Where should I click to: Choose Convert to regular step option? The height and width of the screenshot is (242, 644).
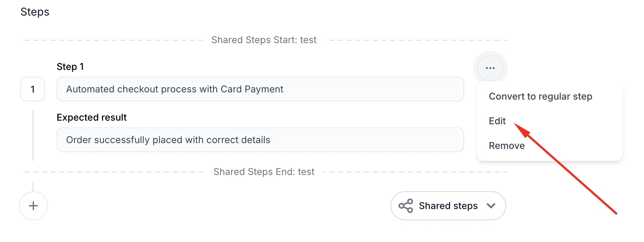pyautogui.click(x=540, y=96)
